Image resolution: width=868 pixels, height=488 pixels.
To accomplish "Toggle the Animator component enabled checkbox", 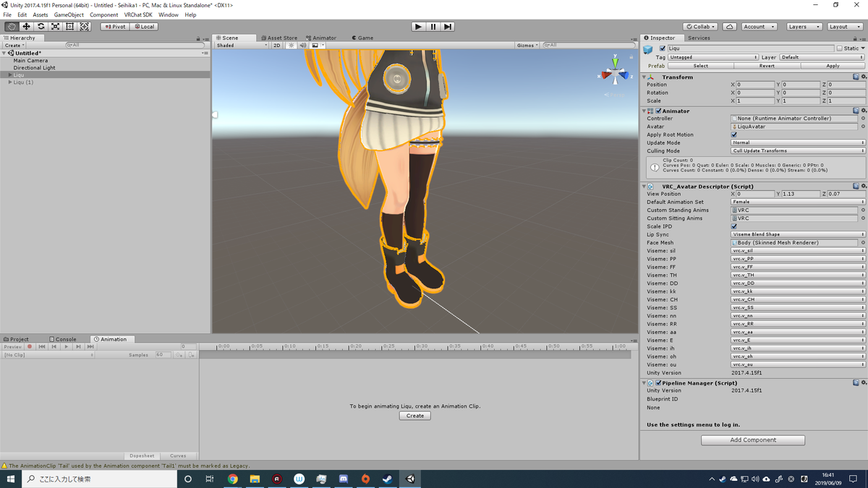I will click(659, 111).
